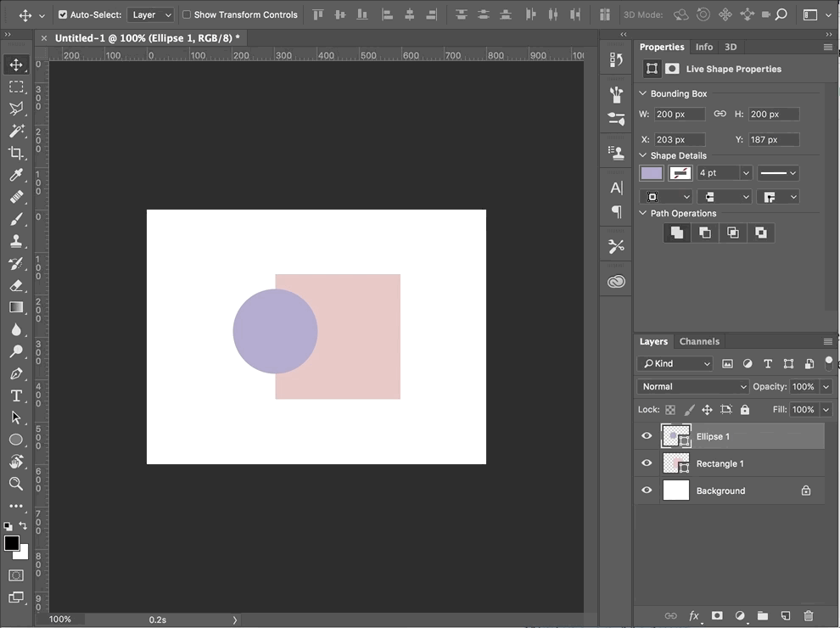Select the Crop tool
This screenshot has width=840, height=628.
pyautogui.click(x=16, y=153)
